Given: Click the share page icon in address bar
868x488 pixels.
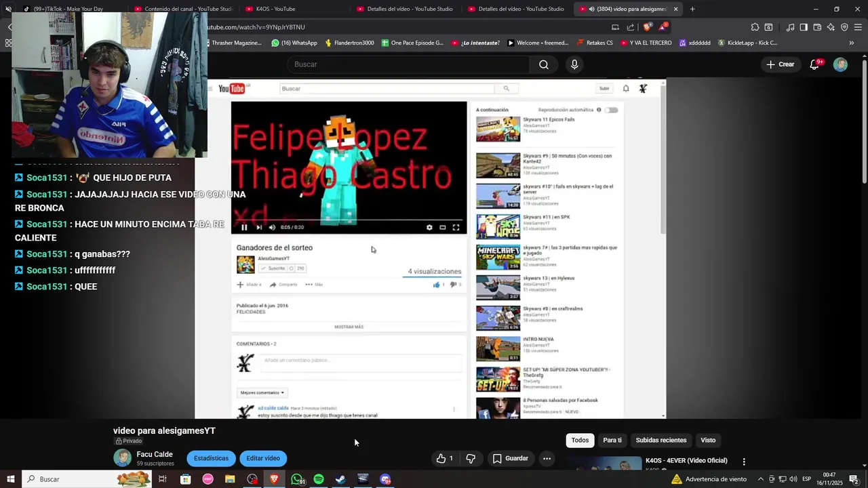Looking at the screenshot, I should pos(631,27).
